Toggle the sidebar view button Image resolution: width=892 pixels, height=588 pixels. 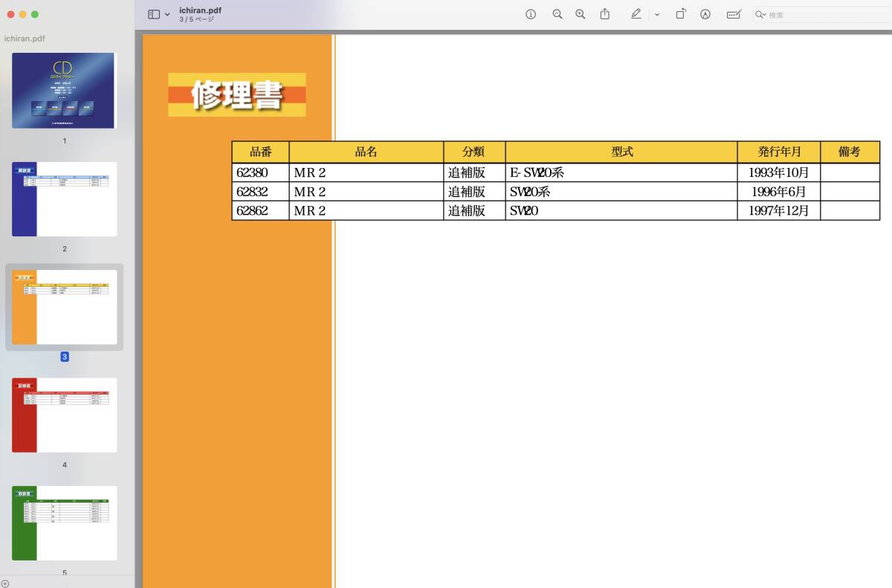coord(154,14)
